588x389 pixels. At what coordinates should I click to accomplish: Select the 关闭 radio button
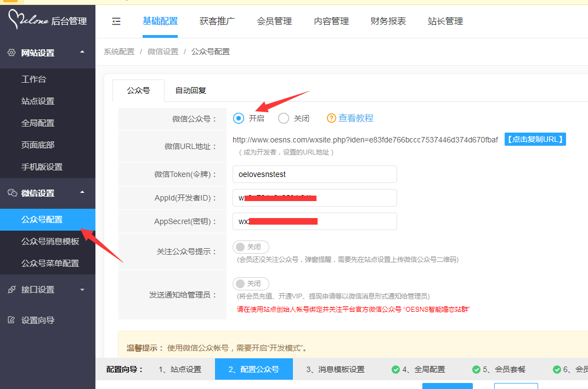(x=284, y=118)
